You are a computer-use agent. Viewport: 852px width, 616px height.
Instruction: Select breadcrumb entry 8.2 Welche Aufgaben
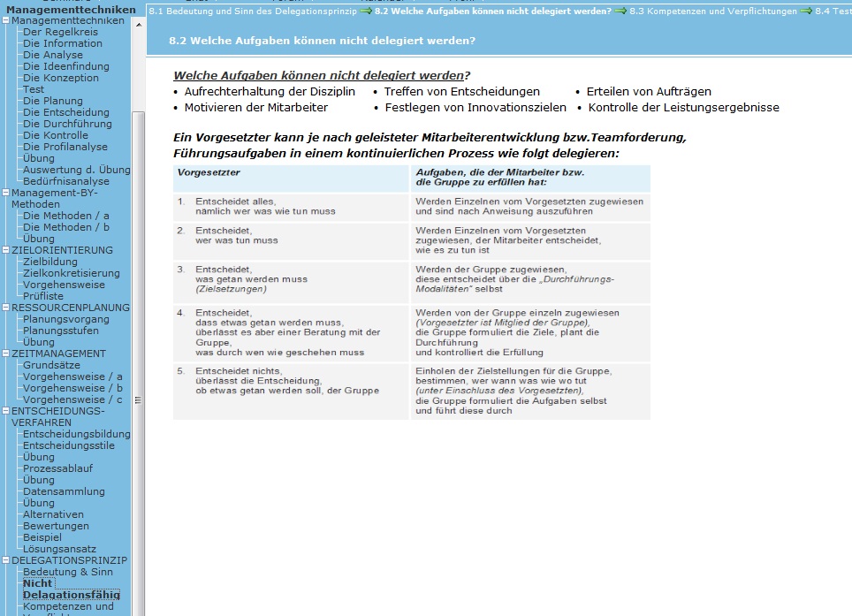pyautogui.click(x=493, y=11)
